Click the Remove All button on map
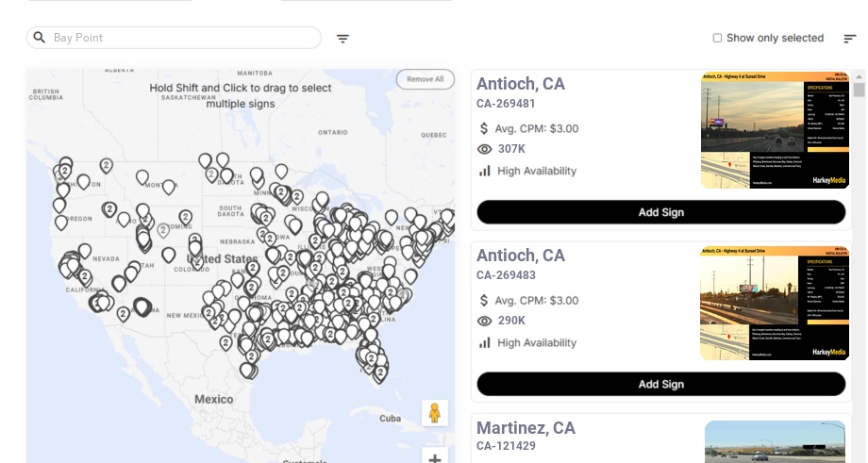The image size is (868, 463). pos(425,79)
